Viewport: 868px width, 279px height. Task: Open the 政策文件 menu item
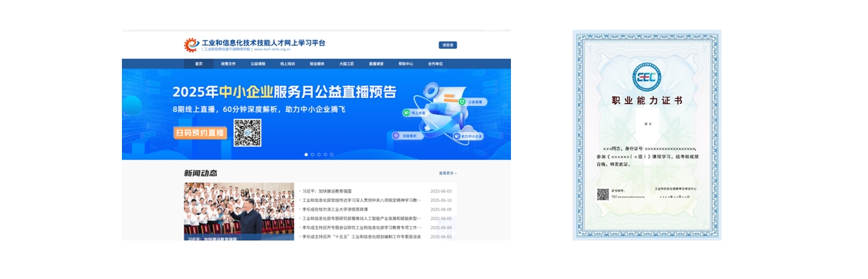pos(228,64)
